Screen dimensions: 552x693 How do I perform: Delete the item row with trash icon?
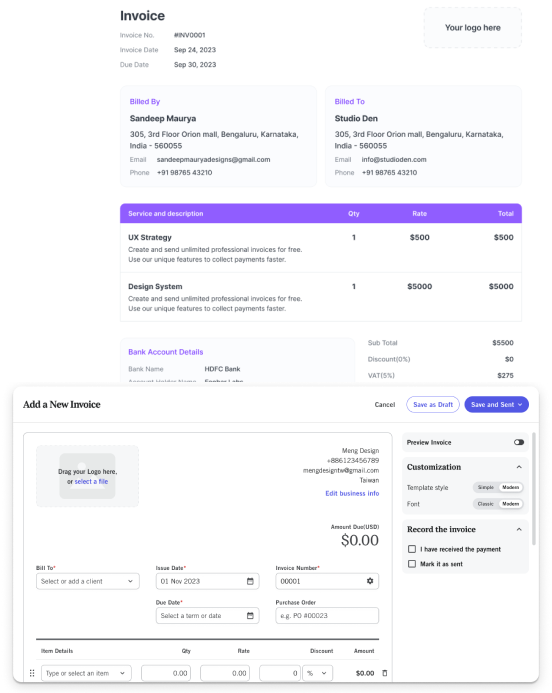[384, 673]
